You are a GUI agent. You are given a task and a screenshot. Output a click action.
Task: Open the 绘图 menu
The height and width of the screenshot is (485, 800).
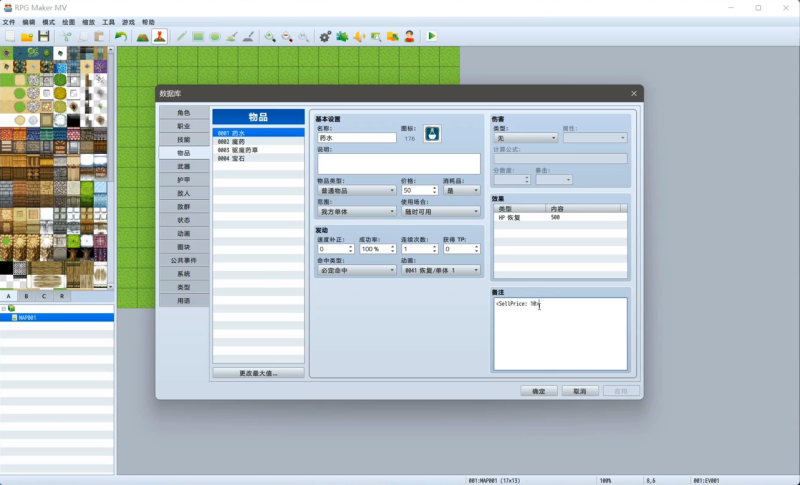click(68, 22)
